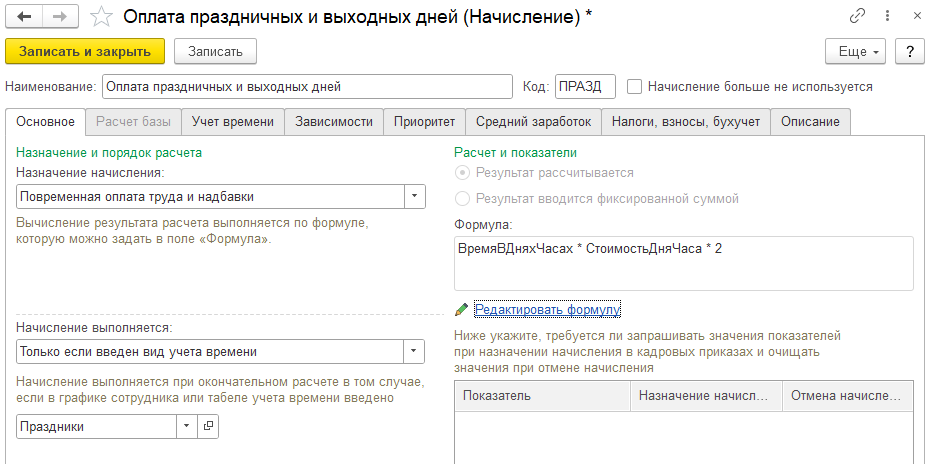The height and width of the screenshot is (464, 928).
Task: Follow the 'Редактировать формулу' link
Action: click(x=547, y=309)
